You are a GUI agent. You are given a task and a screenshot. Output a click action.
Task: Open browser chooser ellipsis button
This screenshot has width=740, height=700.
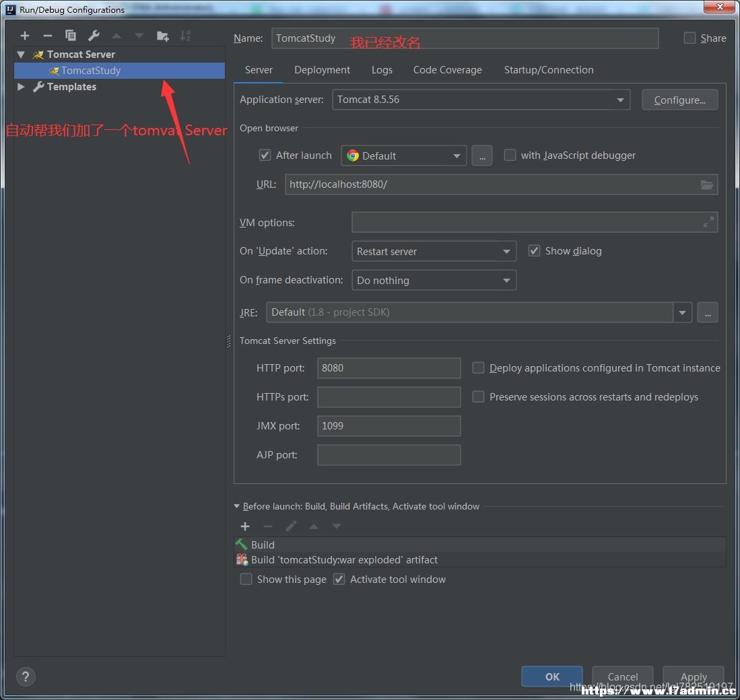[x=482, y=155]
